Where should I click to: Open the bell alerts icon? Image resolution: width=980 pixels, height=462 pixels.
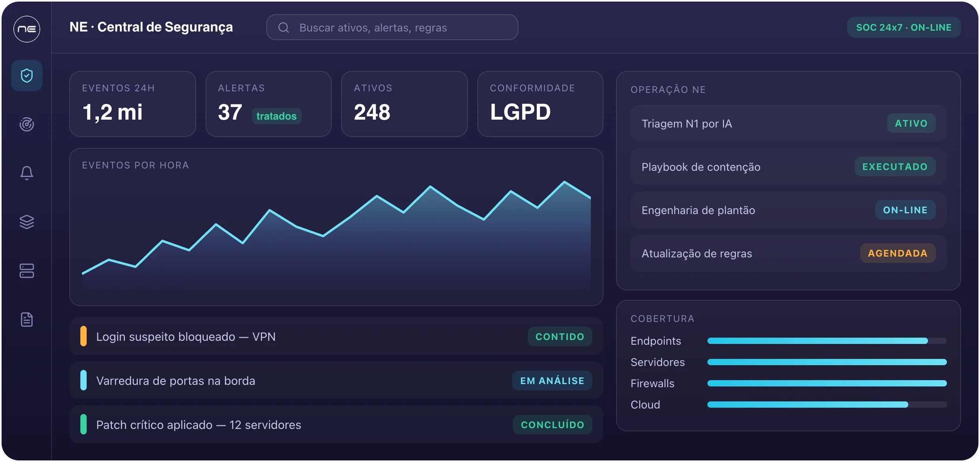[x=27, y=173]
